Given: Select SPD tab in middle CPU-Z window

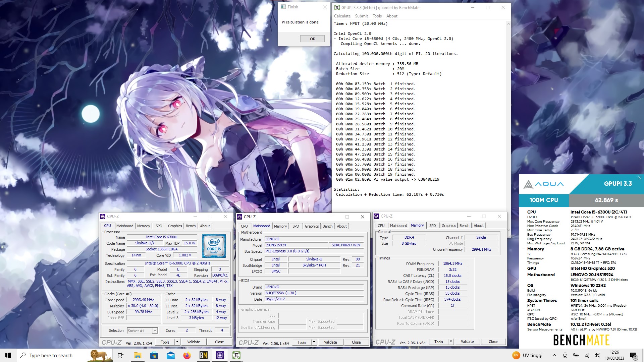Looking at the screenshot, I should [296, 226].
